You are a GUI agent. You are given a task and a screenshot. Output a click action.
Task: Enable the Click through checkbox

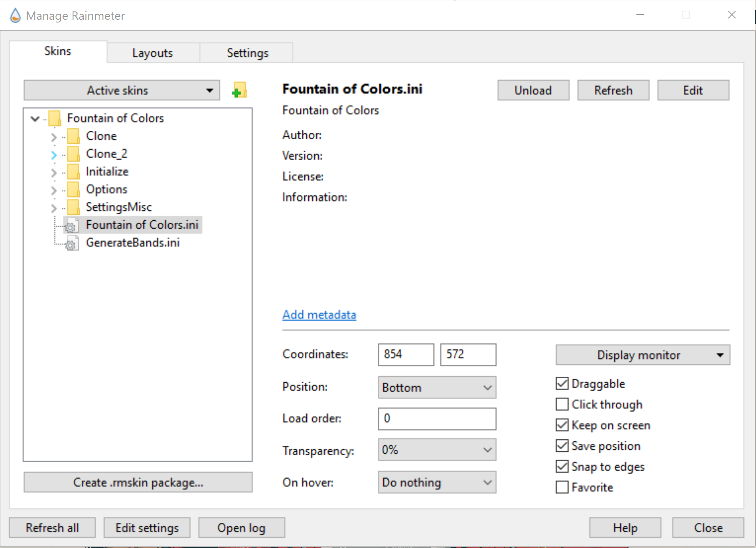pyautogui.click(x=562, y=404)
